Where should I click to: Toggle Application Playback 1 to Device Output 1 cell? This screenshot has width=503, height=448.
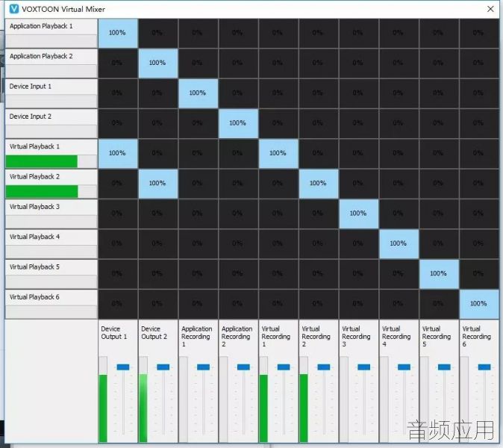(x=118, y=34)
